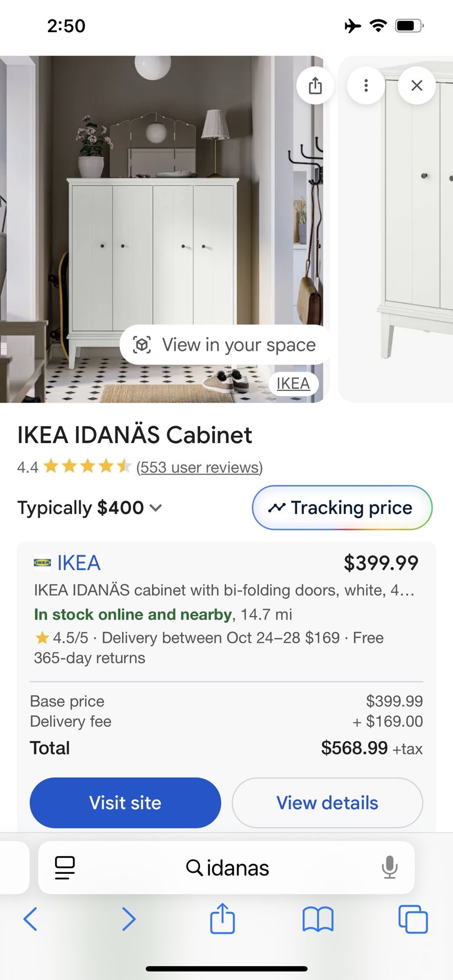Image resolution: width=453 pixels, height=980 pixels.
Task: Expand the Typically $400 price dropdown
Action: point(156,508)
